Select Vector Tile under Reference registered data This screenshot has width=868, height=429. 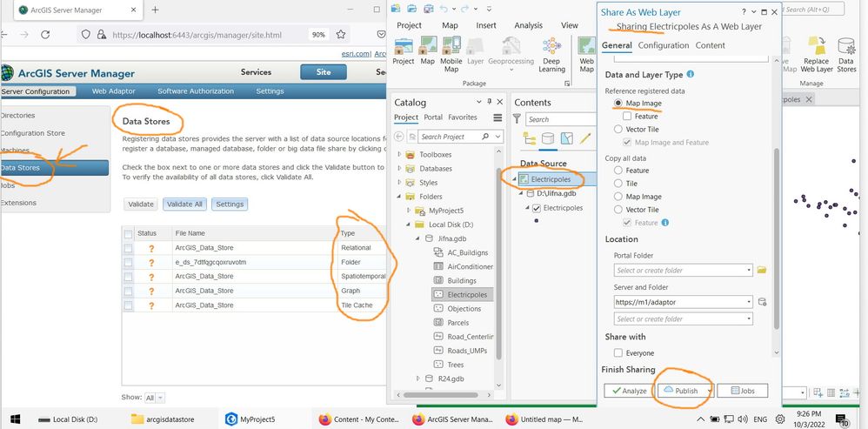[618, 129]
